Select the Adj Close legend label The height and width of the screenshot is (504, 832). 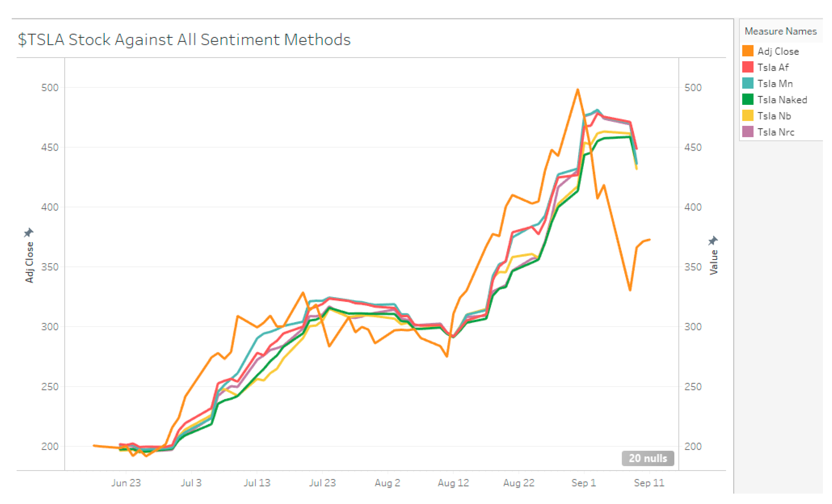pos(778,51)
